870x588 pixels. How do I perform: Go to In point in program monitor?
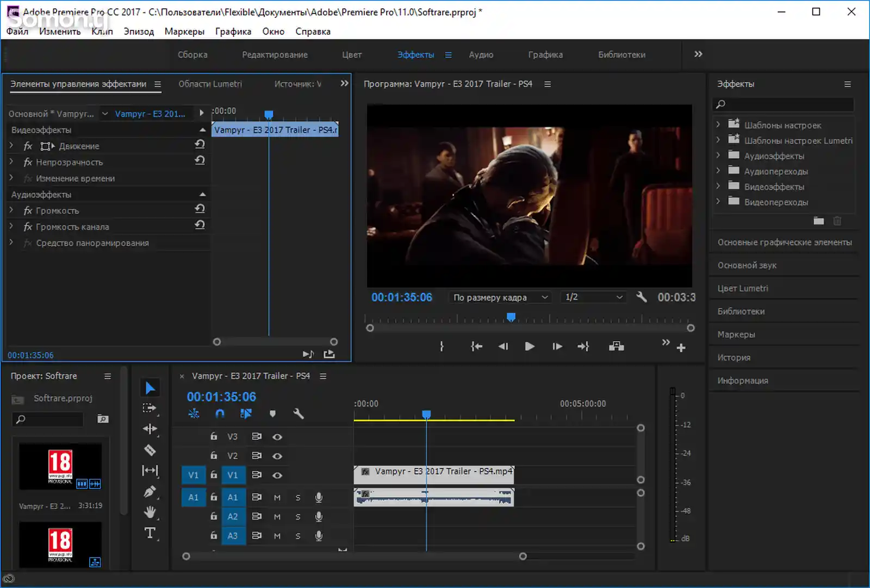476,346
